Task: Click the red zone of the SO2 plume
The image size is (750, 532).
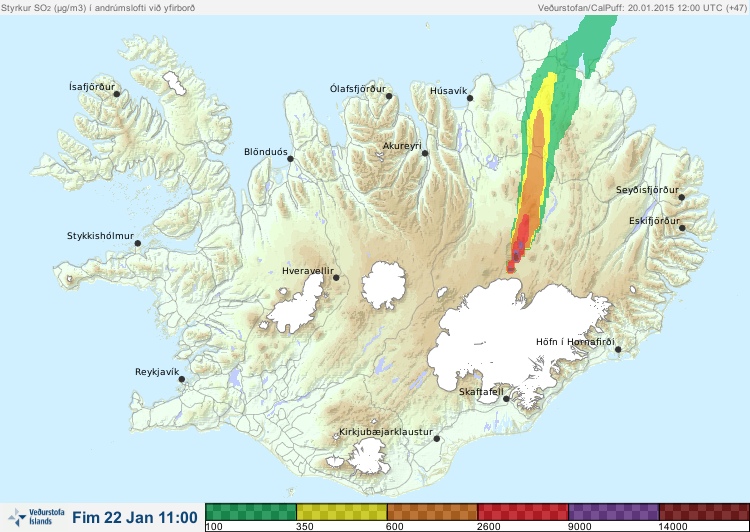Action: click(x=523, y=233)
